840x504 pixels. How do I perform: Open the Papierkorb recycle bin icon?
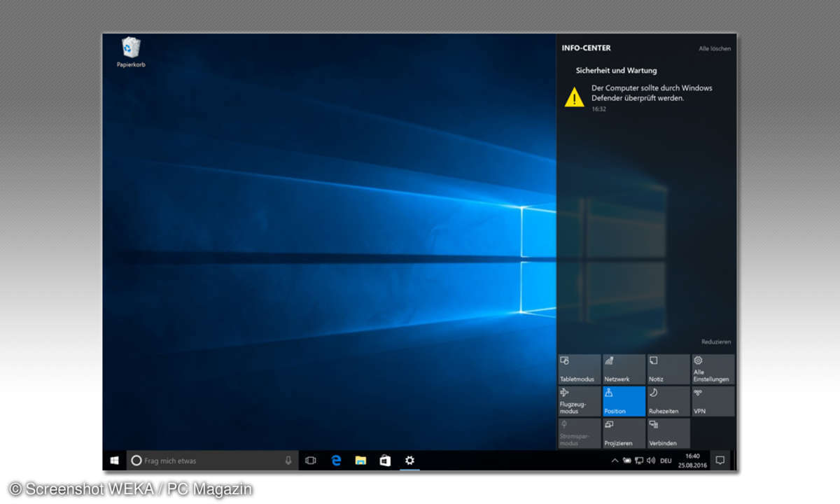point(131,50)
